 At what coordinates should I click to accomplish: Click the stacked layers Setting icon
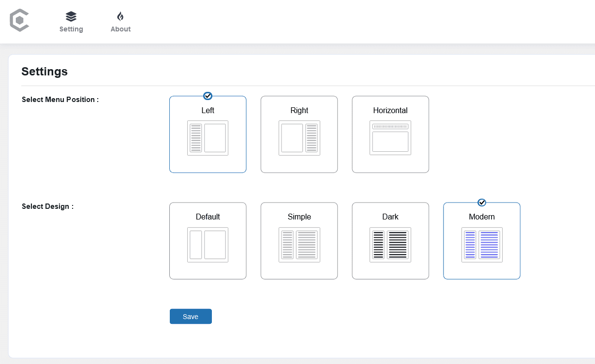point(71,16)
